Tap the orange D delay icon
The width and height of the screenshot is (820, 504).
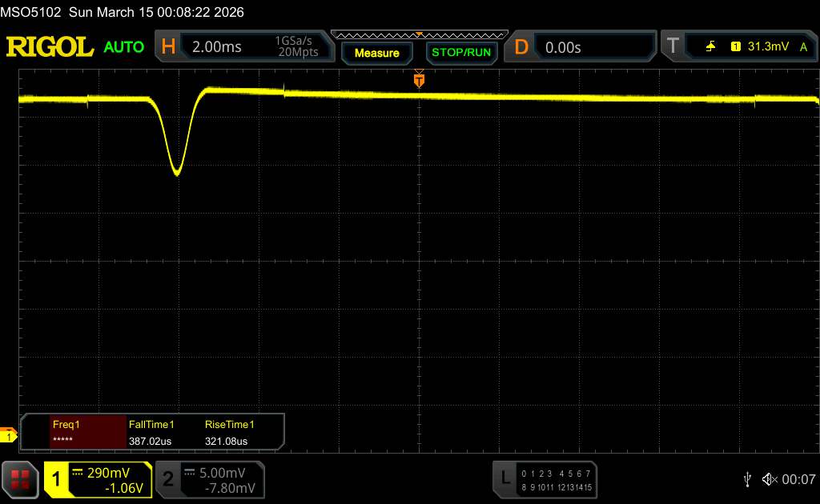click(521, 47)
